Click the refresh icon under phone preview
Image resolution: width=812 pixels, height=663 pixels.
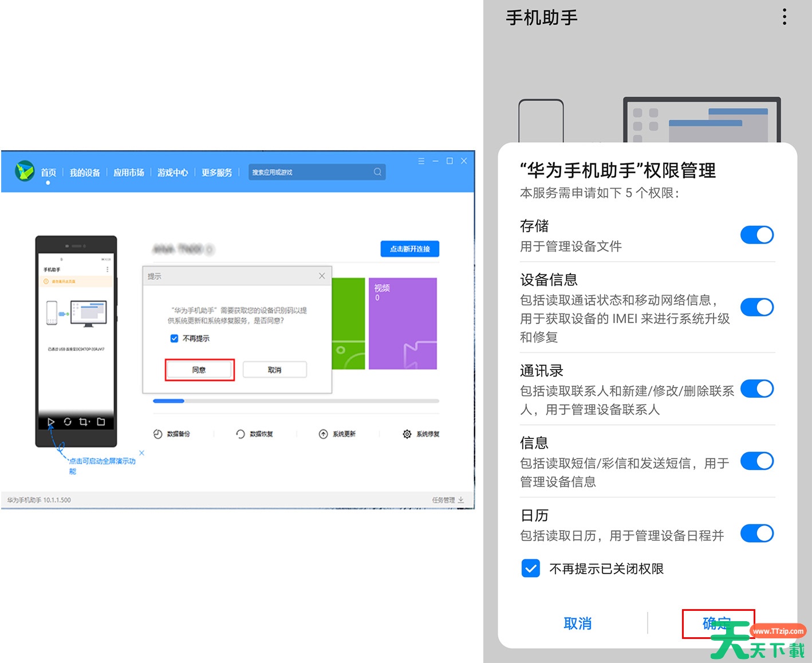[68, 422]
